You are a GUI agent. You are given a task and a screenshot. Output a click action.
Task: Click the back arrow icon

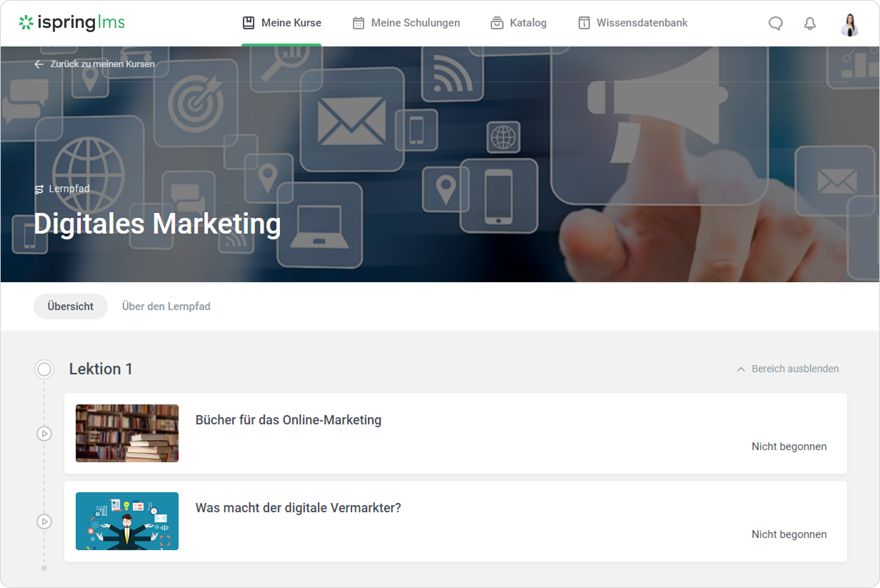[x=39, y=64]
